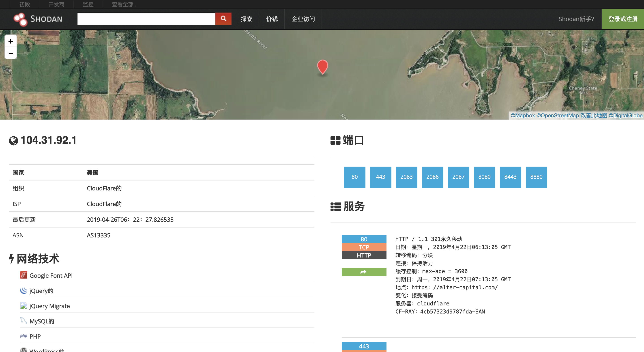Click the lightning icon beside 网络技术
The image size is (644, 352).
pyautogui.click(x=11, y=259)
